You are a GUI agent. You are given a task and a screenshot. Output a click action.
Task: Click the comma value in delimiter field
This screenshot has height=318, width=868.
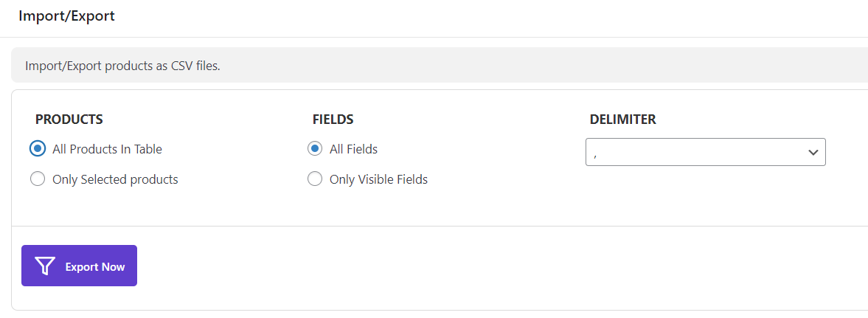tap(594, 153)
